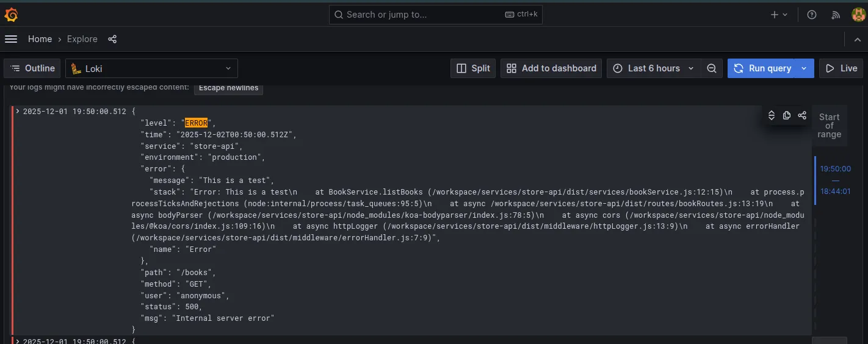
Task: Expand the Run query options arrow
Action: 805,68
